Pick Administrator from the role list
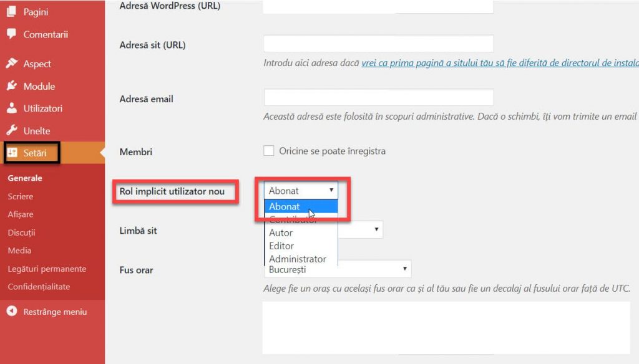This screenshot has width=639, height=364. click(x=298, y=259)
